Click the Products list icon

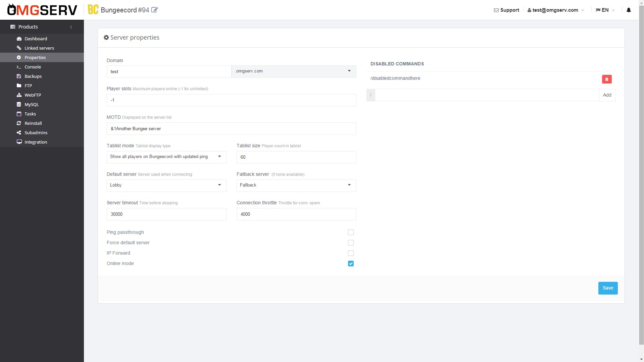[13, 27]
